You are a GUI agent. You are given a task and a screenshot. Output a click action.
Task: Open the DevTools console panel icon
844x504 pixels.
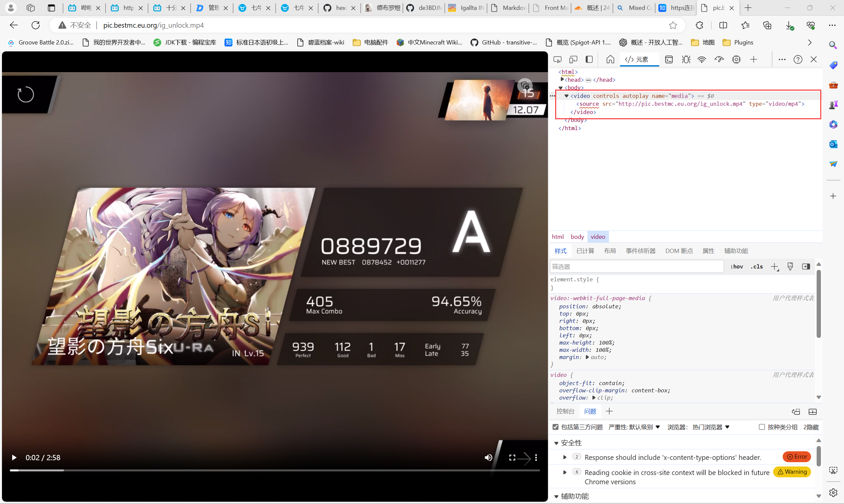(x=669, y=60)
